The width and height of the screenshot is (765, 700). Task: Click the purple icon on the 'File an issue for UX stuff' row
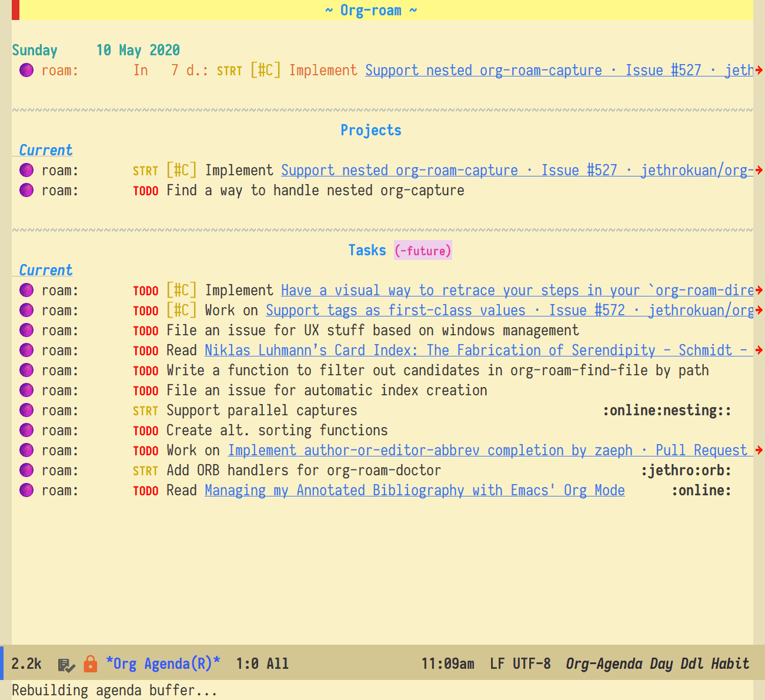point(26,331)
